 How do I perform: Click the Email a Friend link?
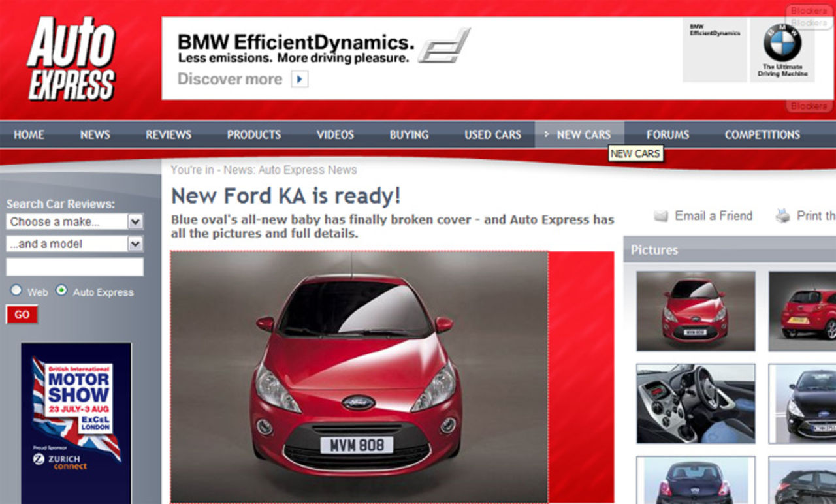[x=713, y=216]
